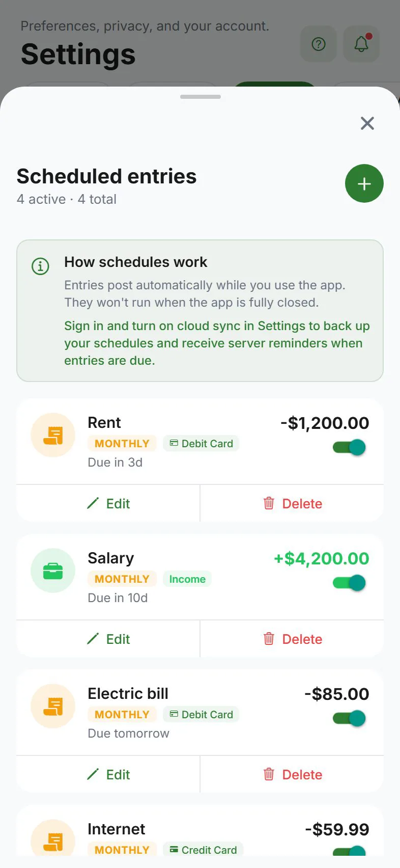
Task: Click the Debit Card tag on Rent
Action: click(201, 444)
